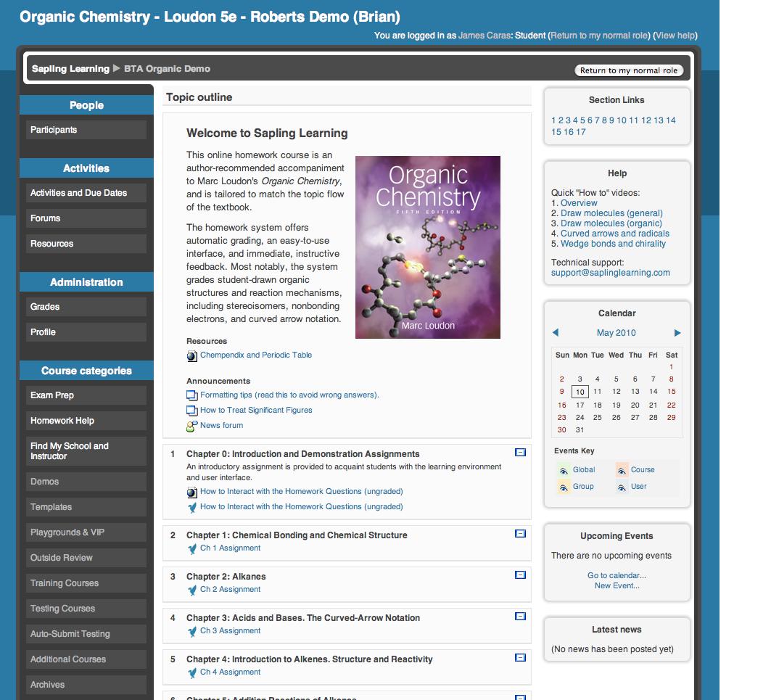Click Sapling Learning breadcrumb link

(70, 69)
